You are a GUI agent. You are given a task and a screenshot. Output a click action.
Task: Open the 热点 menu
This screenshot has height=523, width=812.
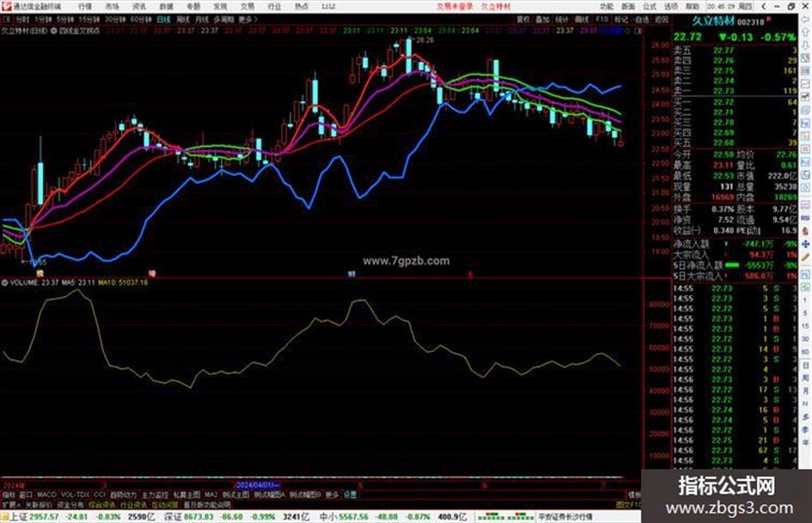(302, 6)
